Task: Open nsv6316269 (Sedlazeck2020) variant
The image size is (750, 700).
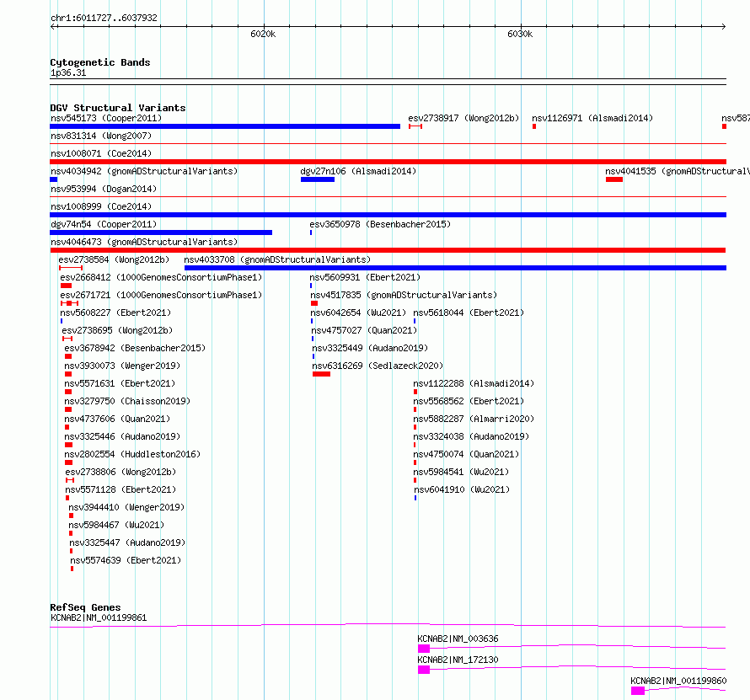Action: coord(378,366)
